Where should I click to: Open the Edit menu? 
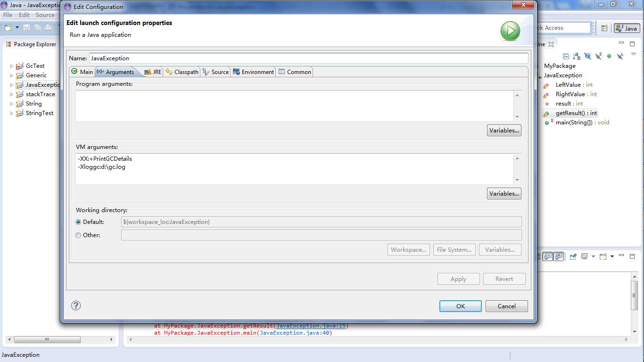[24, 15]
